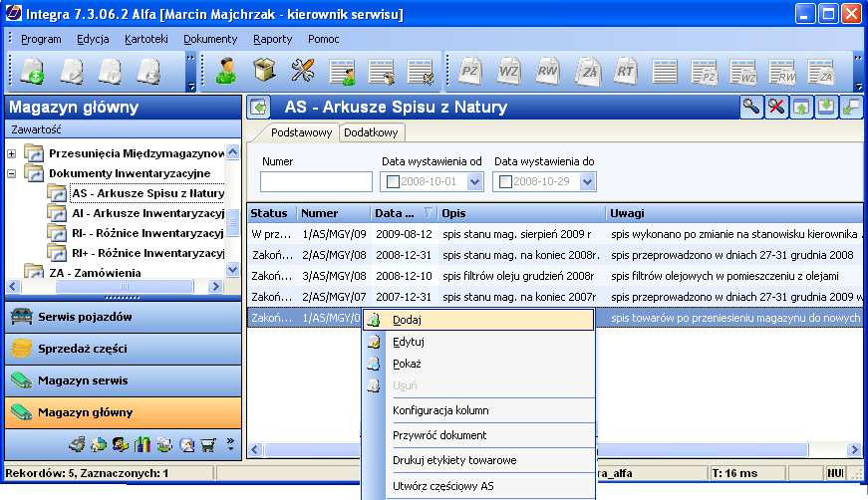
Task: Choose Drukuj etykiety towarowe in context menu
Action: point(478,460)
